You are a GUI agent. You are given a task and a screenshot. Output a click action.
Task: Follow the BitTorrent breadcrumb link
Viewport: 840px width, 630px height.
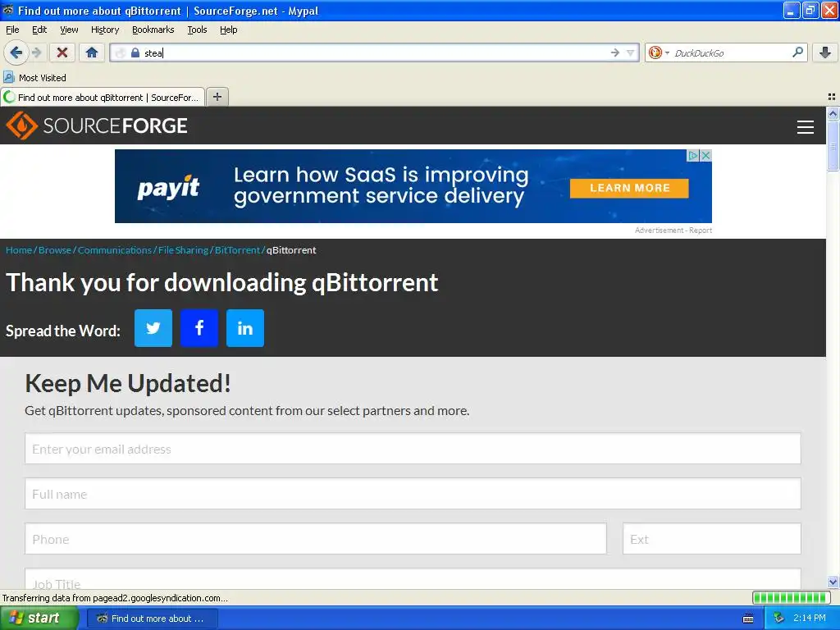tap(237, 250)
